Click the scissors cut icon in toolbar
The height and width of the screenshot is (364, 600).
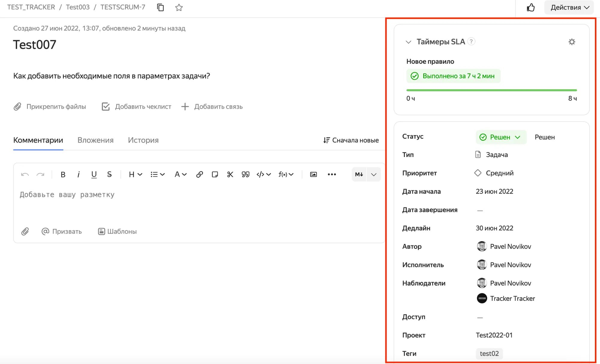[x=230, y=174]
